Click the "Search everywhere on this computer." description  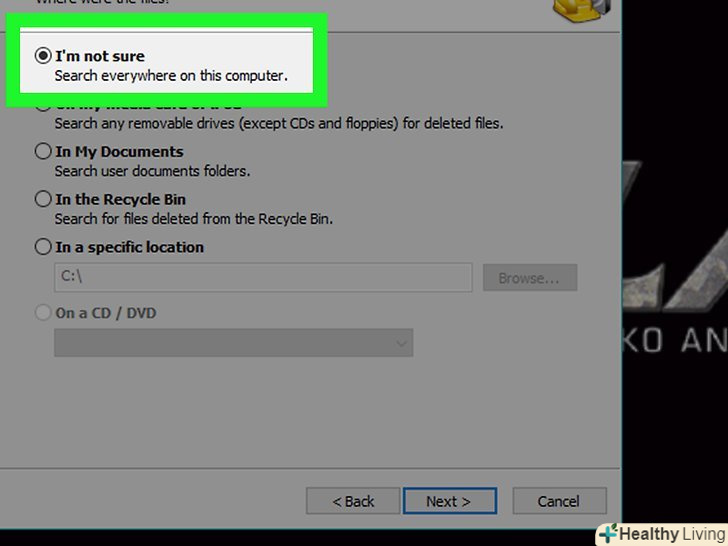pos(171,76)
